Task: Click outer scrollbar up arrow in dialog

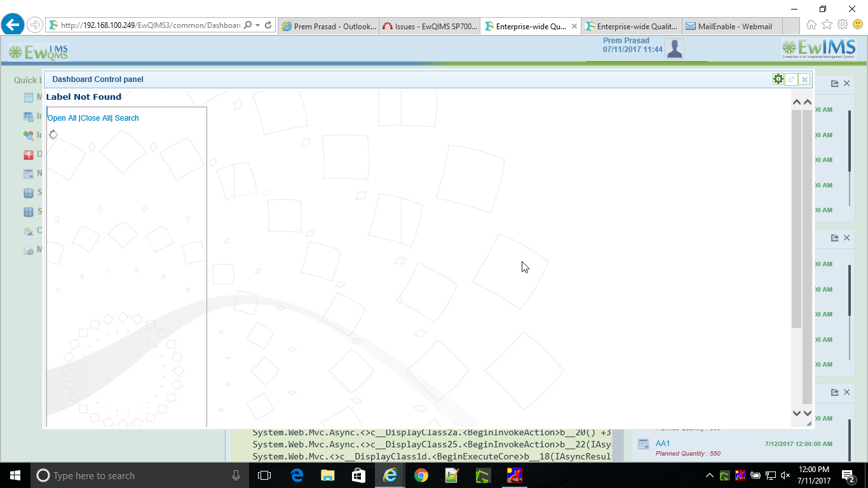Action: point(808,102)
